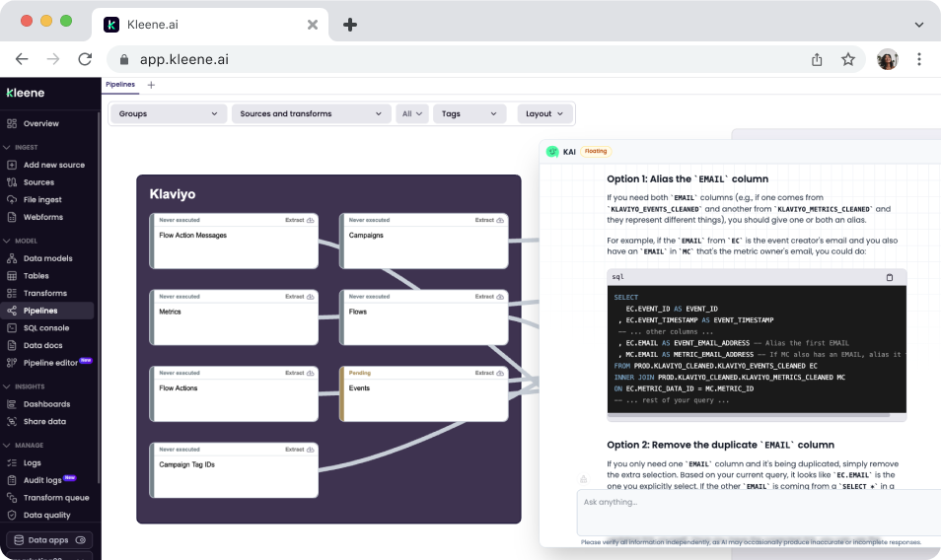Open Pipeline editor
This screenshot has width=941, height=560.
(x=50, y=363)
